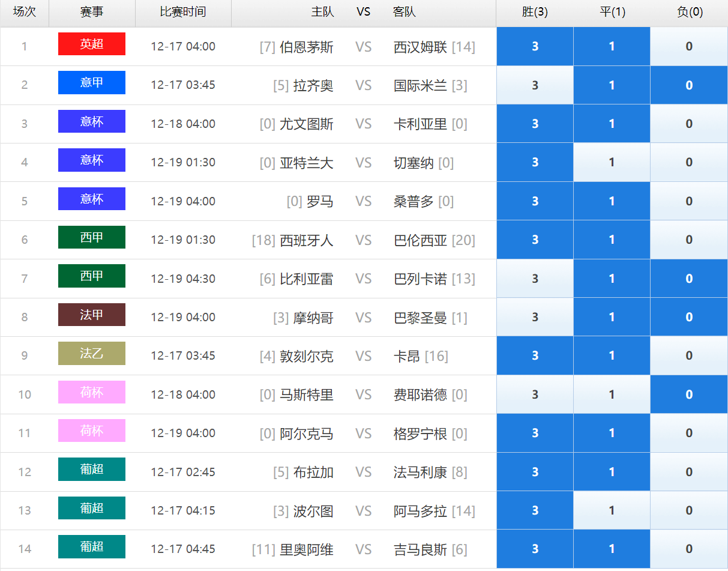Deselect draw (1) for 拉齐奥 vs 国际米兰

[x=612, y=85]
